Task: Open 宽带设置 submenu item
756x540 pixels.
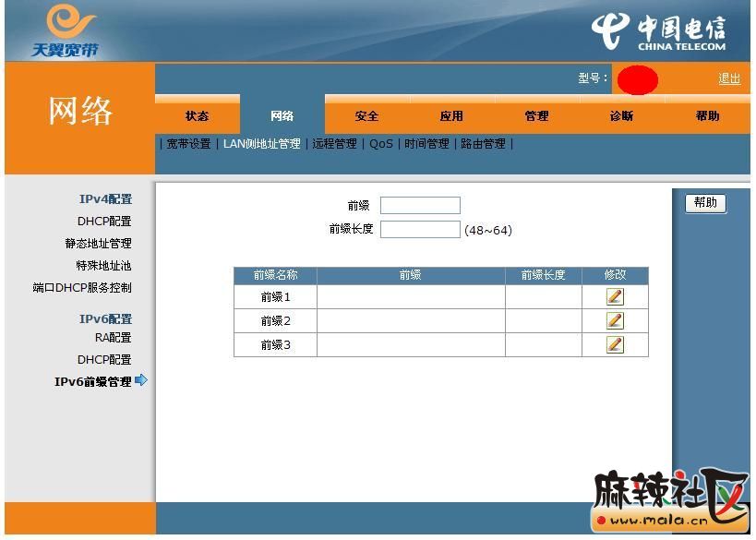Action: (188, 144)
